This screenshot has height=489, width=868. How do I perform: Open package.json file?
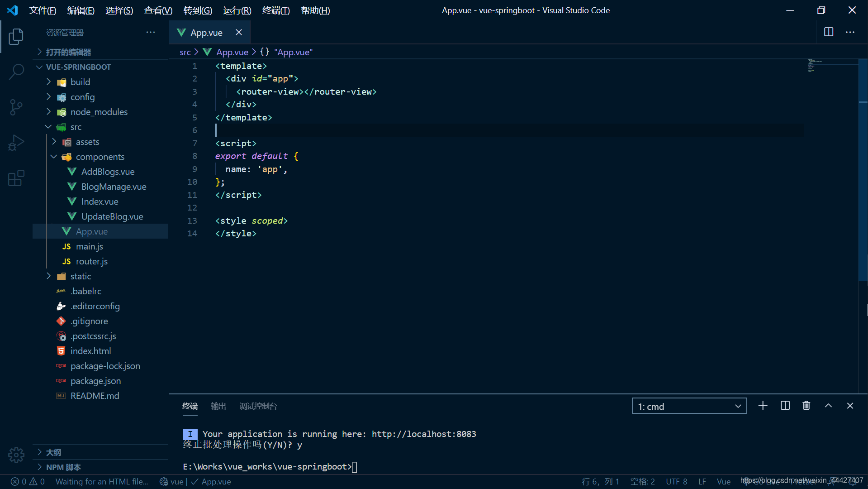click(x=95, y=381)
